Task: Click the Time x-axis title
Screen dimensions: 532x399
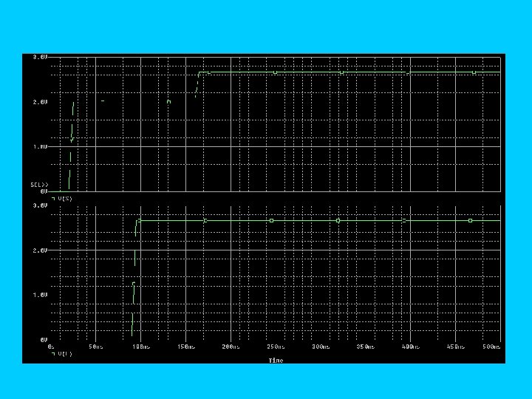Action: (x=276, y=361)
